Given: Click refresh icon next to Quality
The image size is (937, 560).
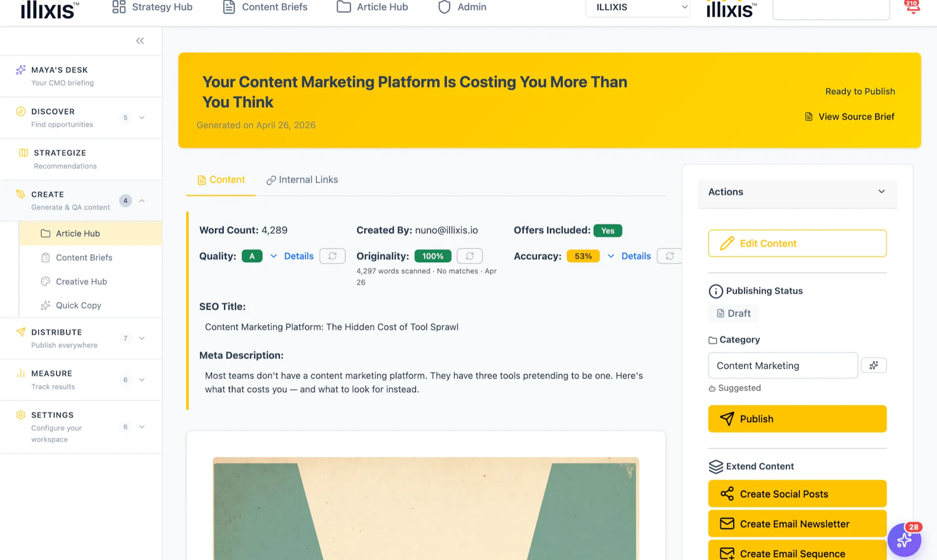Looking at the screenshot, I should [332, 256].
